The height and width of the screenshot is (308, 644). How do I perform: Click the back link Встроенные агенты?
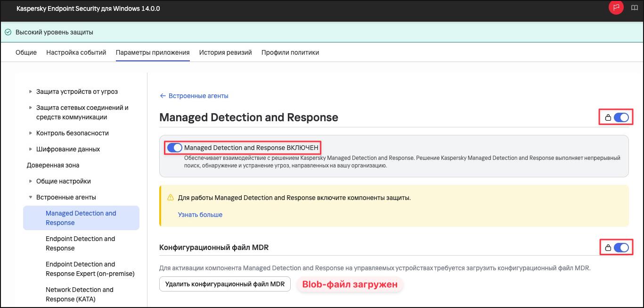194,96
